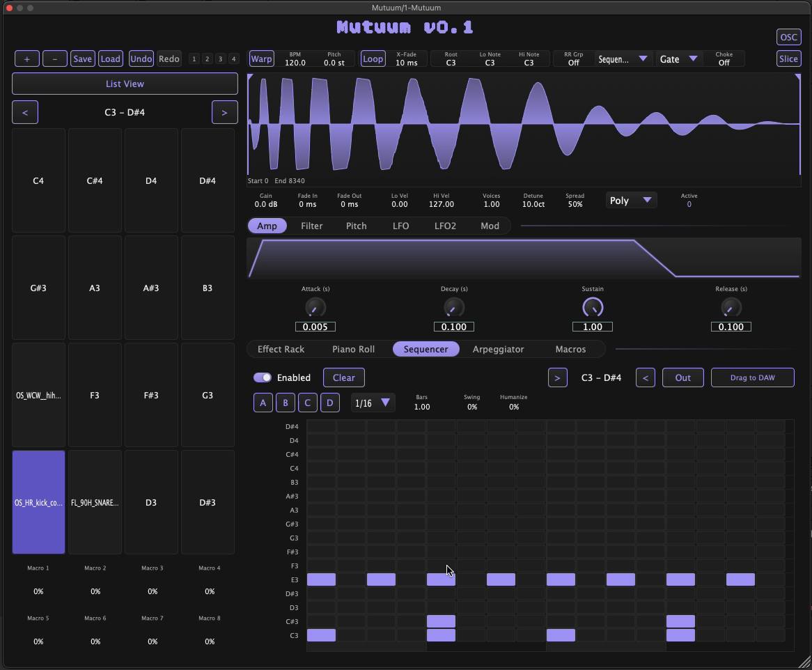Click the Undo button
Viewport: 812px width, 670px height.
click(141, 59)
